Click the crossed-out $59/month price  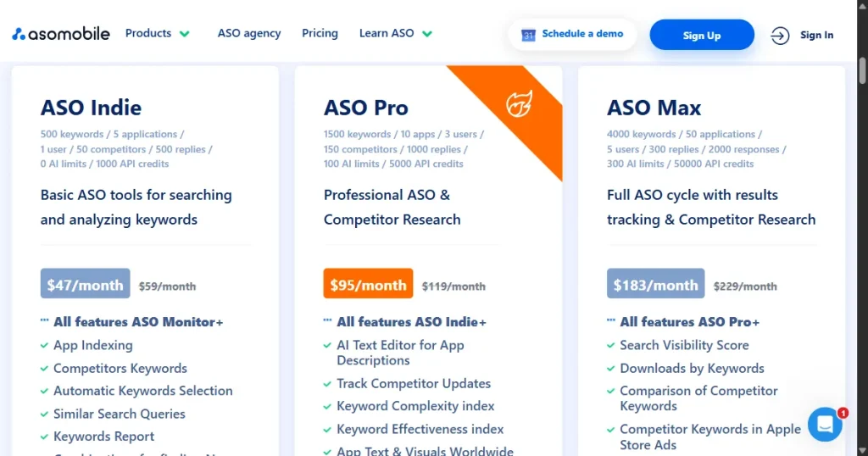167,286
